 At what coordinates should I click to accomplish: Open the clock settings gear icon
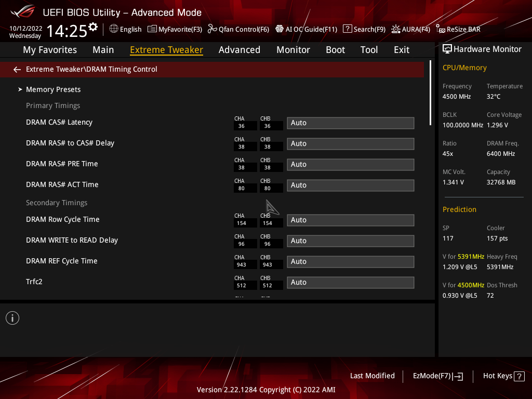pyautogui.click(x=93, y=26)
